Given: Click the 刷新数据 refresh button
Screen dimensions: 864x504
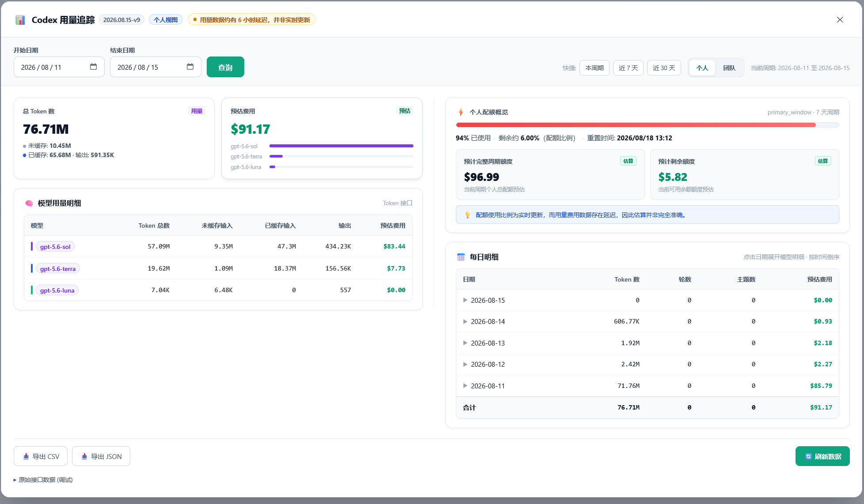Looking at the screenshot, I should click(x=822, y=456).
